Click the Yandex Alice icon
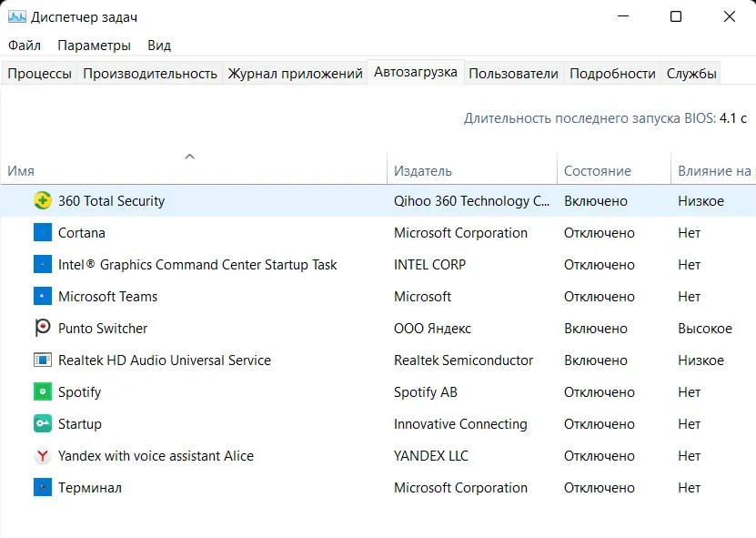The height and width of the screenshot is (538, 756). (43, 455)
